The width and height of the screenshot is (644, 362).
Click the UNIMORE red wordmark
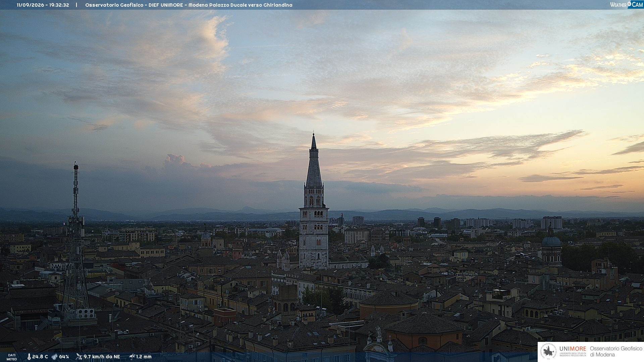(573, 349)
